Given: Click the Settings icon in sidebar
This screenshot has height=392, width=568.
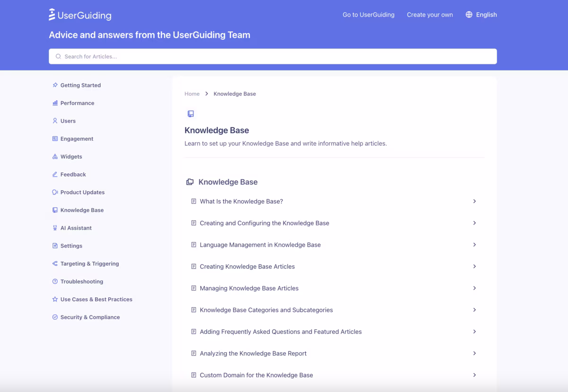Looking at the screenshot, I should (54, 246).
